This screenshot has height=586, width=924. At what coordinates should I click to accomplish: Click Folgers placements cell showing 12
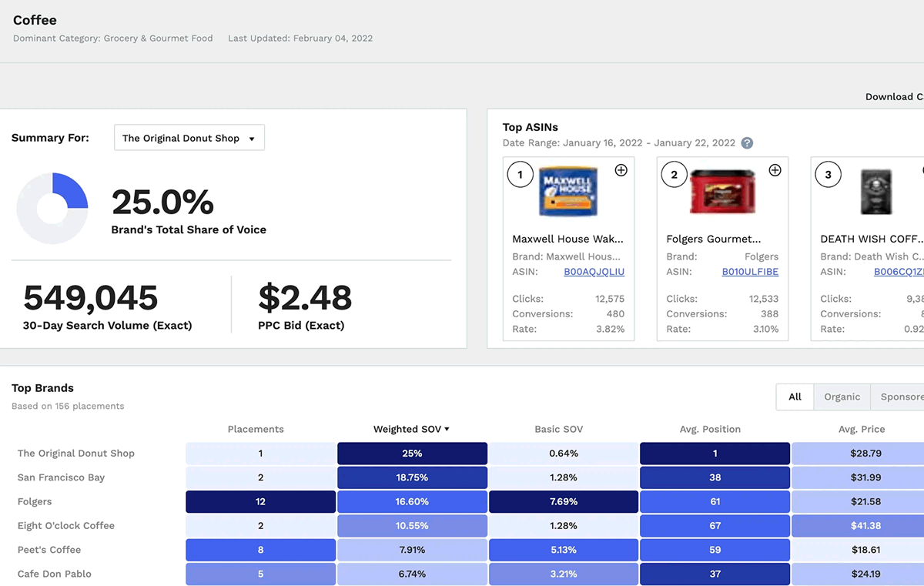point(260,501)
